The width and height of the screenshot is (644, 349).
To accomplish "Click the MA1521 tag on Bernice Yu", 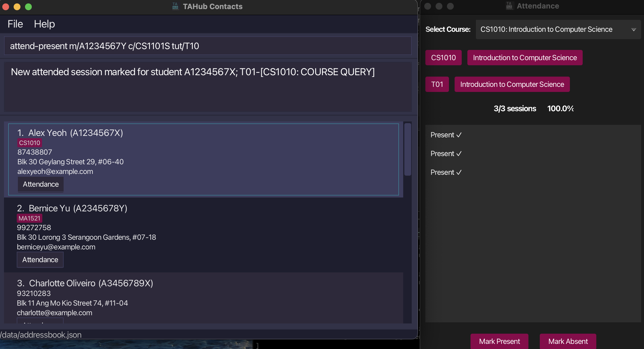I will point(30,218).
